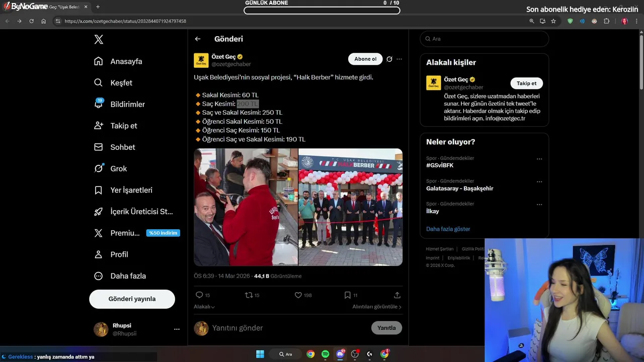This screenshot has width=644, height=362.
Task: Click the x.com address bar
Action: tap(292, 21)
